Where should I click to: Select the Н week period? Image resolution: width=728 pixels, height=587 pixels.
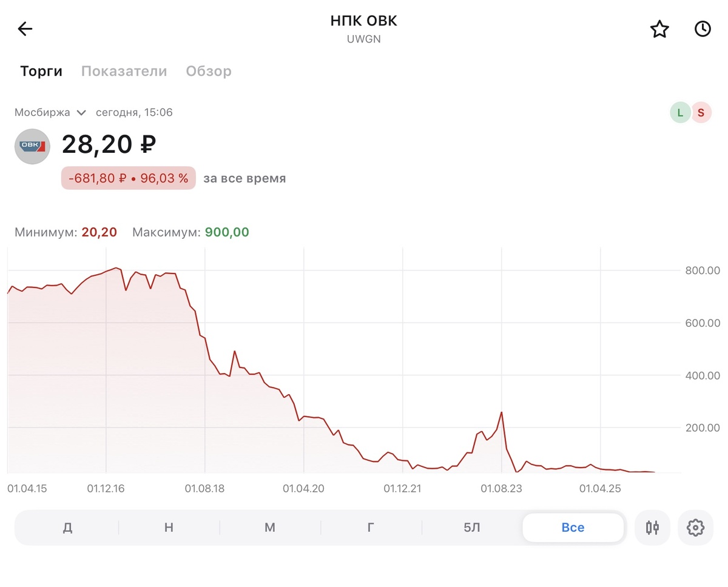click(169, 528)
